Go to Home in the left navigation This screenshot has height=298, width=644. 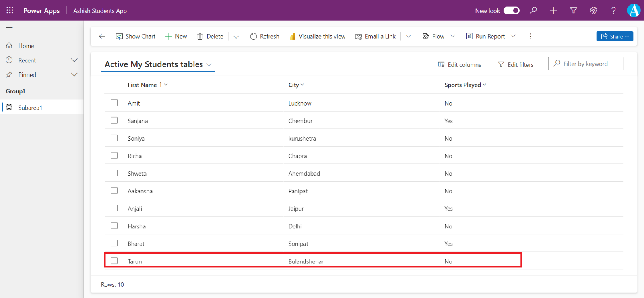[26, 46]
